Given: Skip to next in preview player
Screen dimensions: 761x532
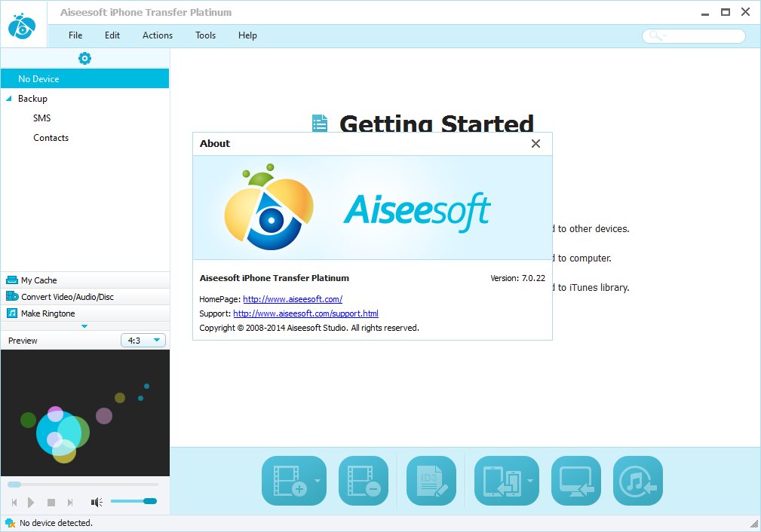Looking at the screenshot, I should (x=70, y=503).
